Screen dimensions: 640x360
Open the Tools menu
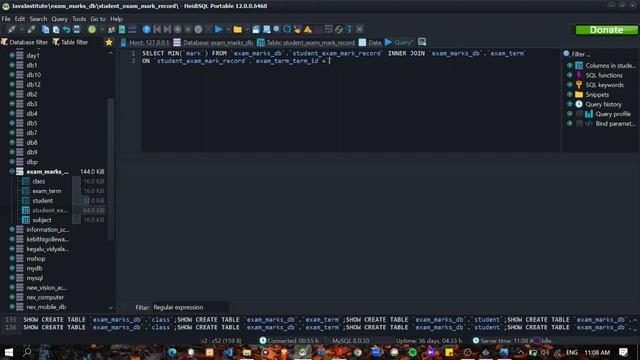[x=79, y=19]
